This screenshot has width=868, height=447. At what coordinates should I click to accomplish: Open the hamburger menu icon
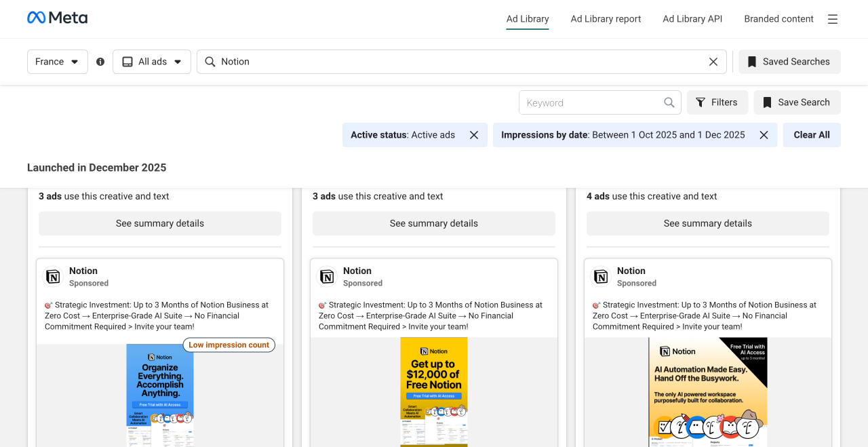[833, 19]
